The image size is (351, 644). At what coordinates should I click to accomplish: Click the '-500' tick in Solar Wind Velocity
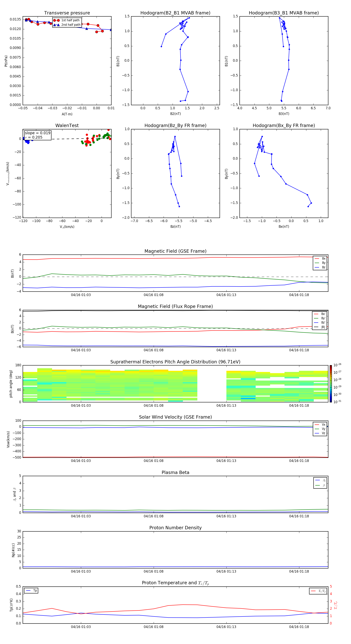(17, 457)
